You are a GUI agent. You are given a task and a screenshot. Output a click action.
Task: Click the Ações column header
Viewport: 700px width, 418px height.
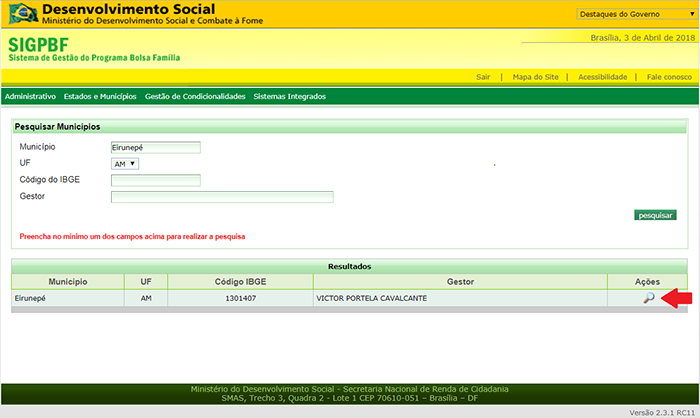coord(647,282)
